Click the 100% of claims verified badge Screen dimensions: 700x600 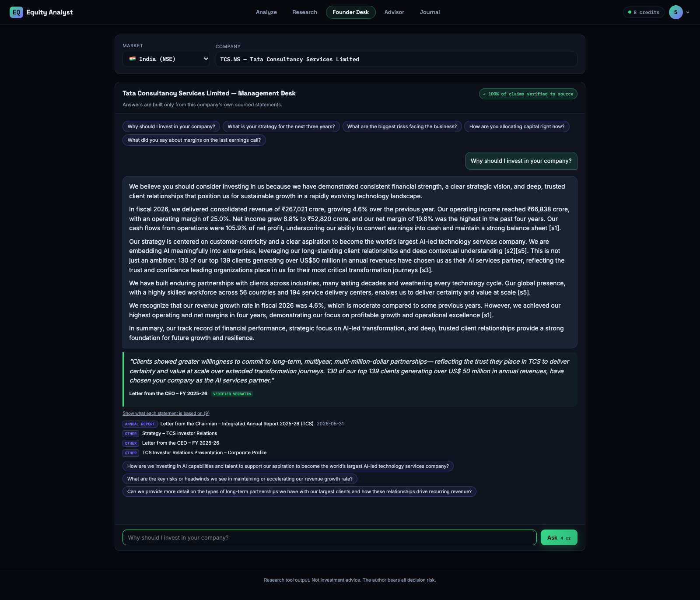click(x=528, y=94)
